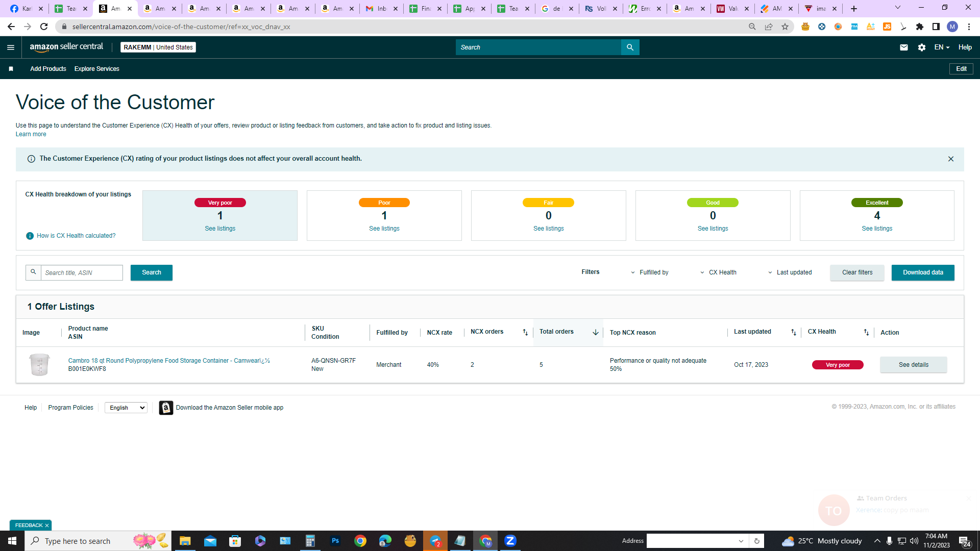Expand the EN language dropdown
This screenshot has width=980, height=551.
pos(942,47)
